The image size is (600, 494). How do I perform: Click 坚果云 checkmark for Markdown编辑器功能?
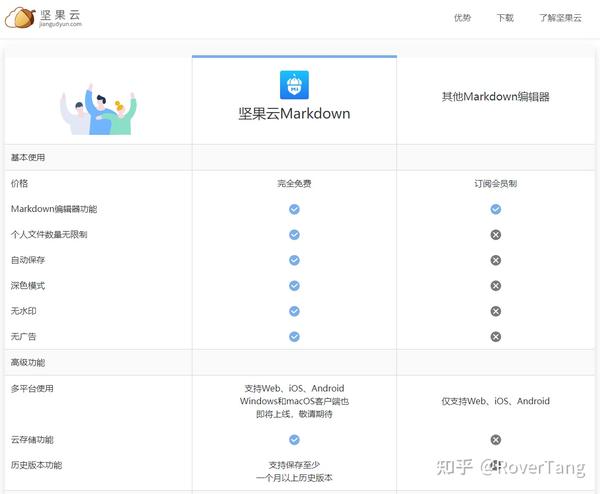(x=294, y=209)
